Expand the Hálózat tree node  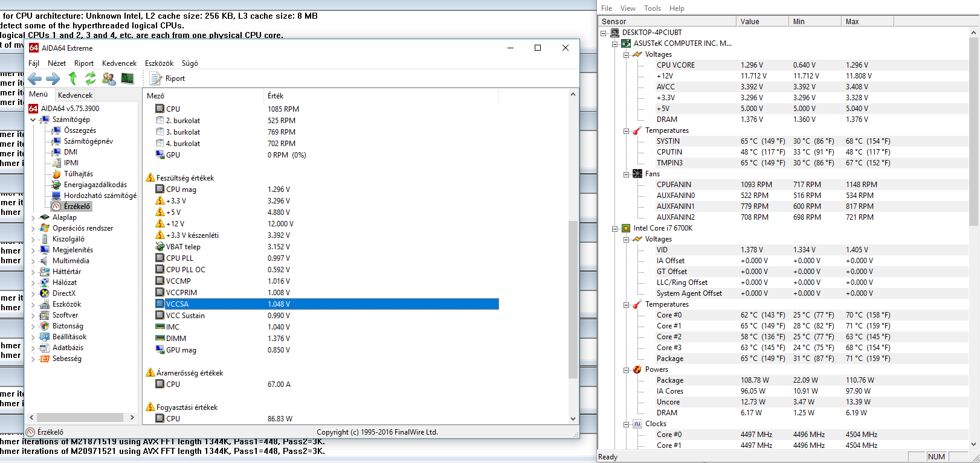33,283
